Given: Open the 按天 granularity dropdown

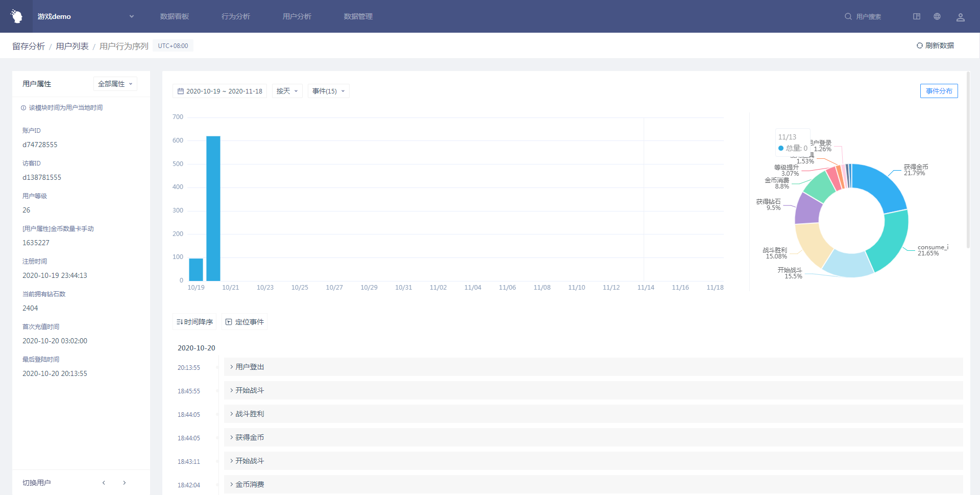Looking at the screenshot, I should coord(287,91).
